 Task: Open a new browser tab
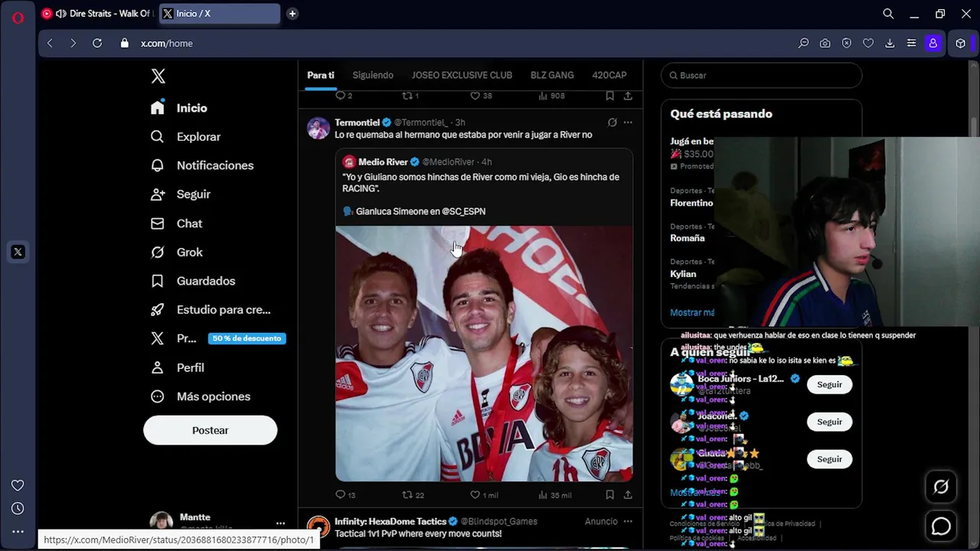pos(292,14)
